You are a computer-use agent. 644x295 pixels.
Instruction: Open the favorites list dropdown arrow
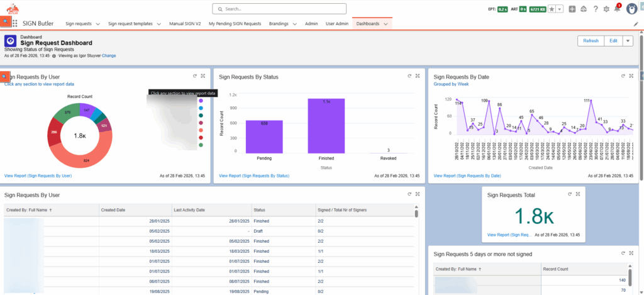click(x=560, y=9)
